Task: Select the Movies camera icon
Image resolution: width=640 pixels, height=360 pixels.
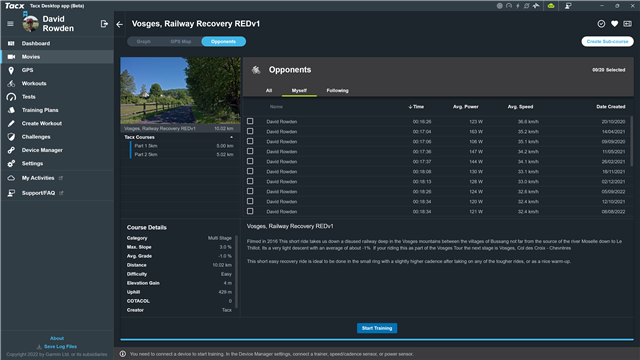Action: coord(11,57)
